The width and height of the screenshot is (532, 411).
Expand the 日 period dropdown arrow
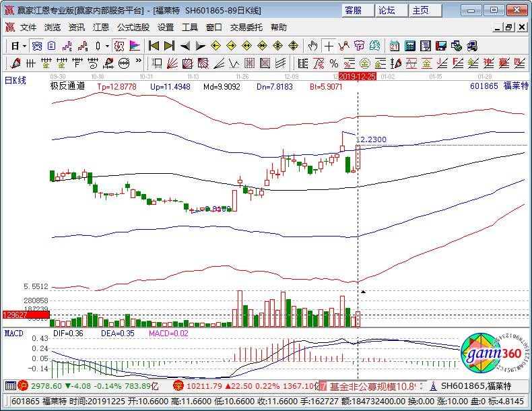tap(24, 46)
